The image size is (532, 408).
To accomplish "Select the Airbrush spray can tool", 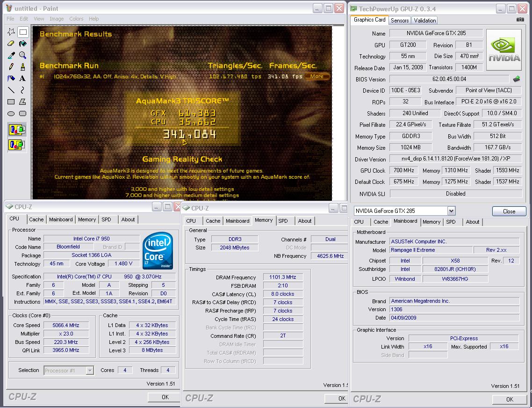I will click(11, 78).
